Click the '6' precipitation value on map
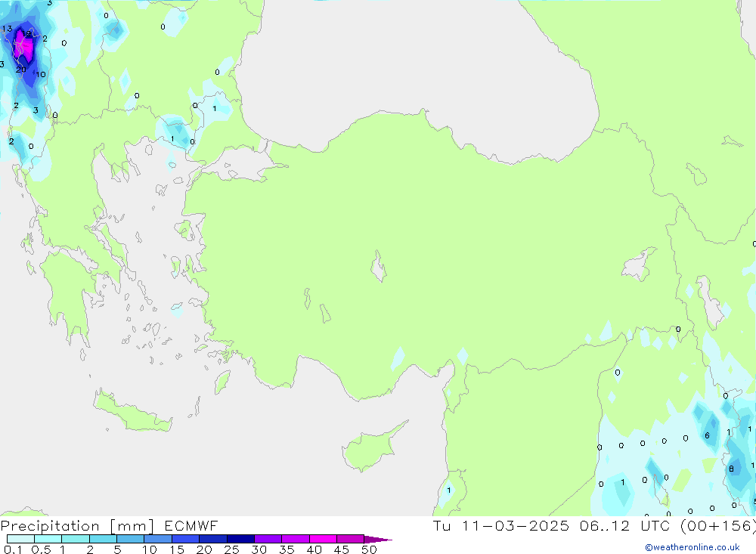The image size is (756, 554). point(707,436)
